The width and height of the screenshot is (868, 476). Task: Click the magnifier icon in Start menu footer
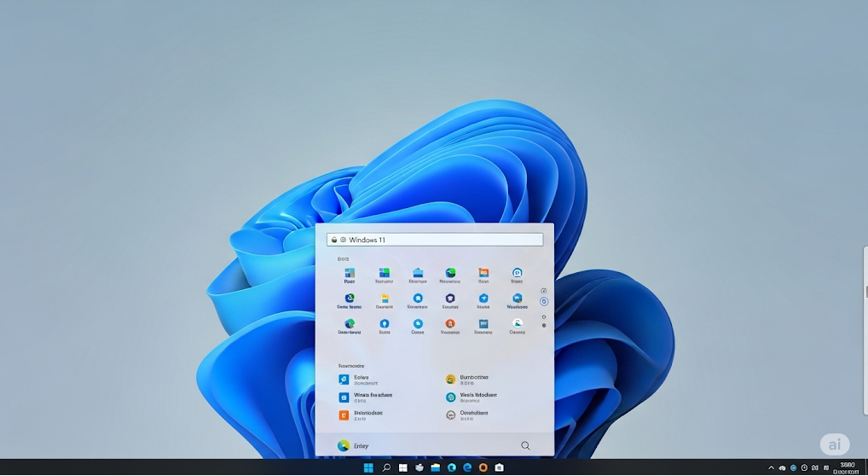click(525, 445)
